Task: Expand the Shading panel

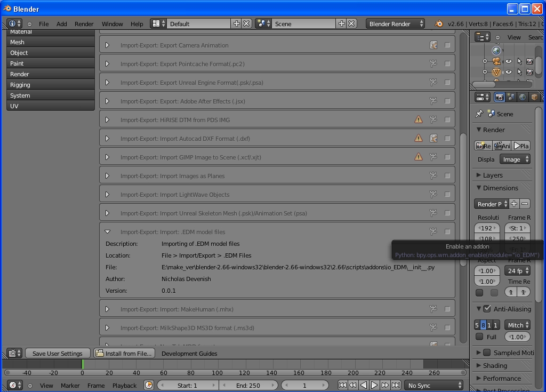Action: (478, 365)
